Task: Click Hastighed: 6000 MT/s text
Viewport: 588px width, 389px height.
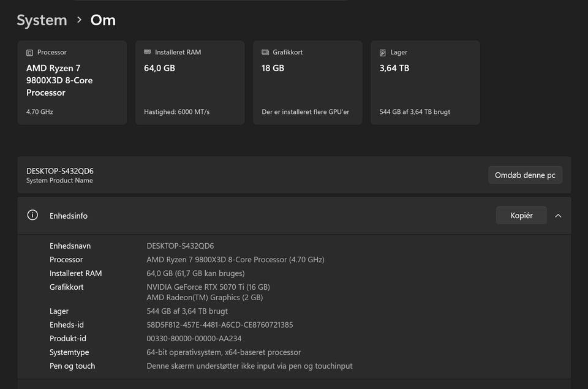Action: (x=176, y=111)
